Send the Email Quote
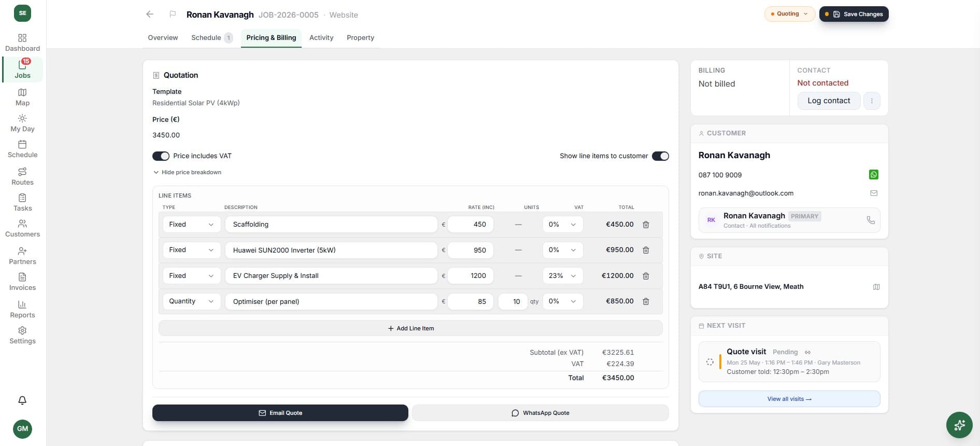The width and height of the screenshot is (980, 446). click(x=280, y=413)
